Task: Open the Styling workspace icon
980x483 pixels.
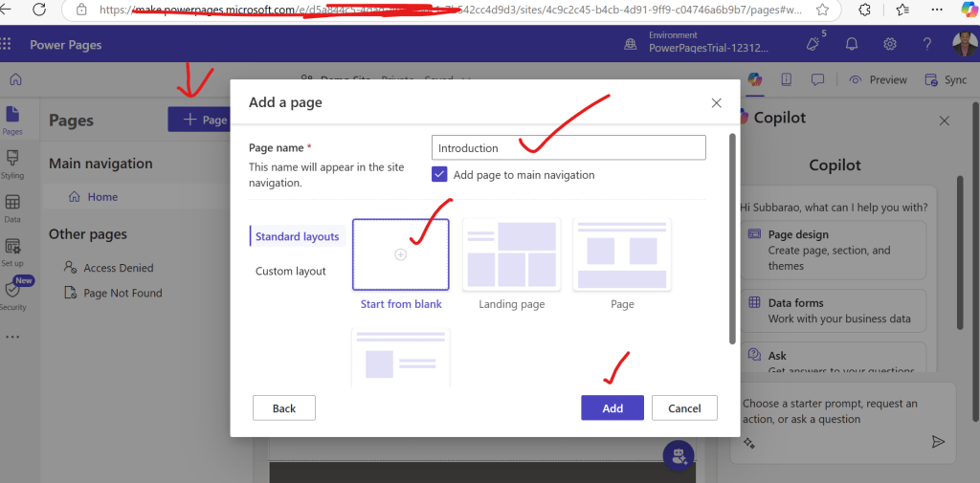Action: pos(12,162)
